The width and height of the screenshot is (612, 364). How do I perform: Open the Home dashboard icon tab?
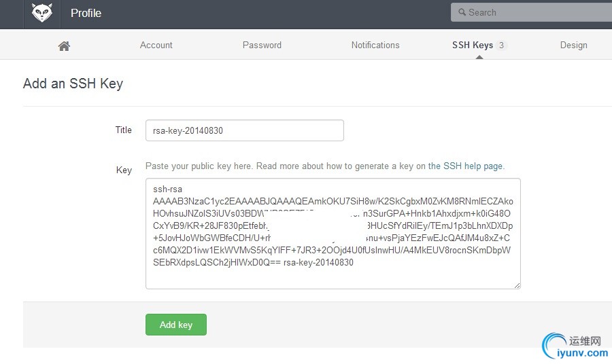(64, 45)
